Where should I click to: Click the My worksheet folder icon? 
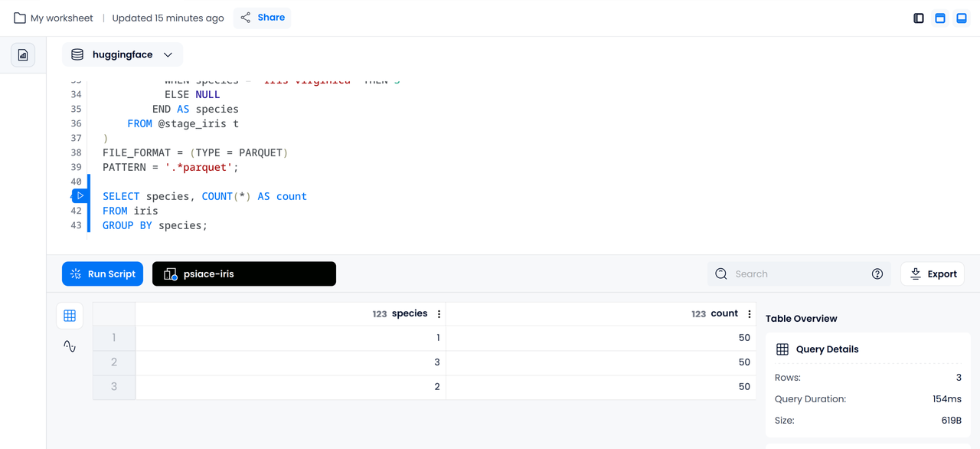[x=20, y=18]
